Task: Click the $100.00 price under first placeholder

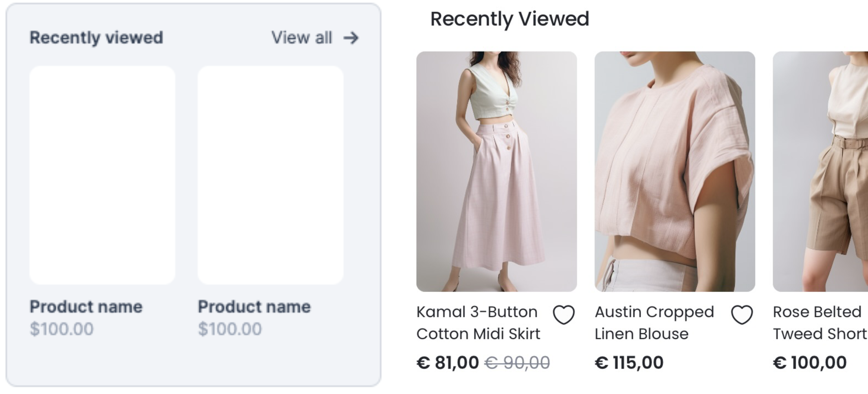Action: 62,329
